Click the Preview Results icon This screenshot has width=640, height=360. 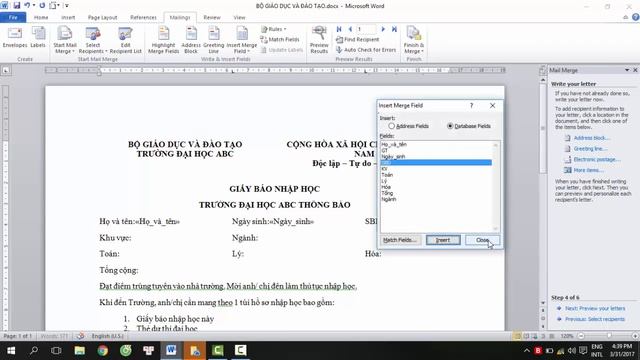pyautogui.click(x=319, y=40)
